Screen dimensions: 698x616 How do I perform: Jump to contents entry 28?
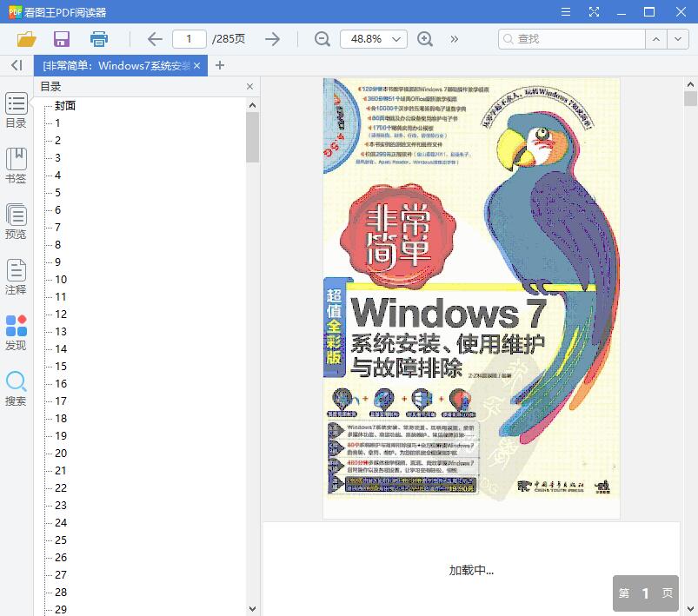[61, 592]
